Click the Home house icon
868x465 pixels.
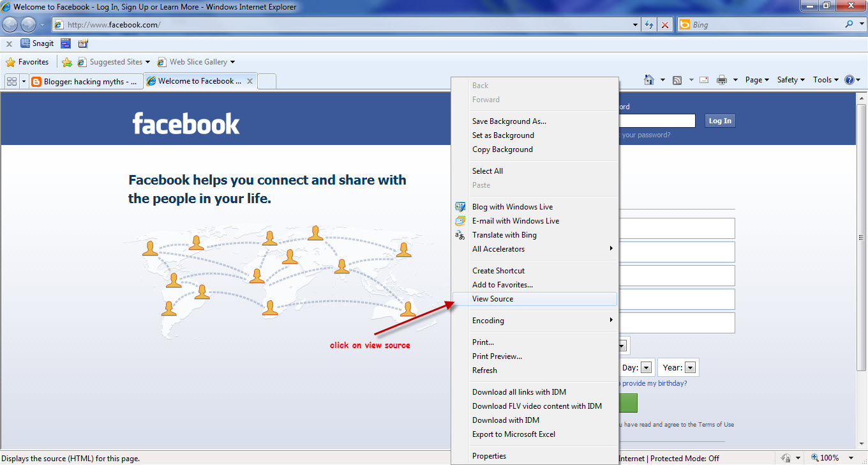point(649,80)
